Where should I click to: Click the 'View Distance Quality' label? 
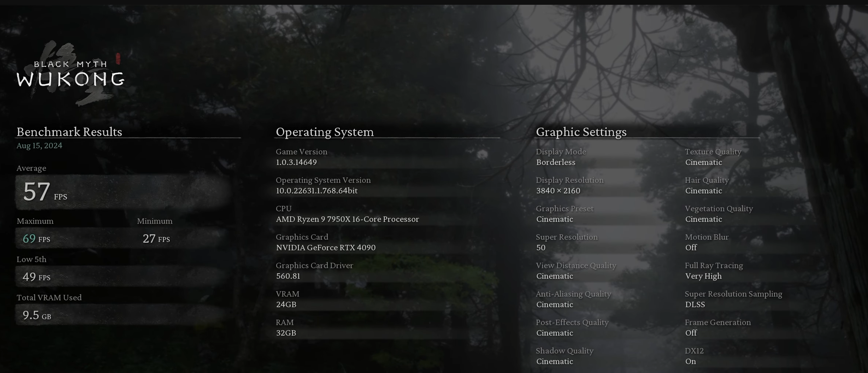576,266
